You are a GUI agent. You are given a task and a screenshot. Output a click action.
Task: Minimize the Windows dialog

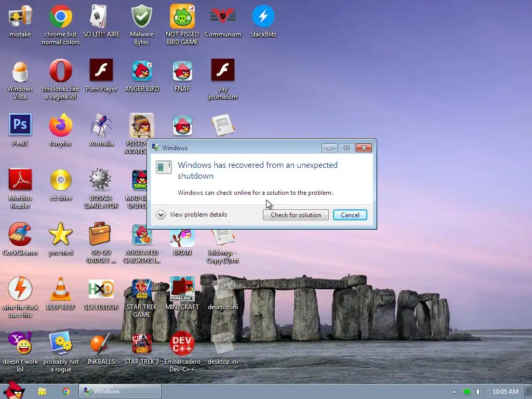pyautogui.click(x=329, y=148)
